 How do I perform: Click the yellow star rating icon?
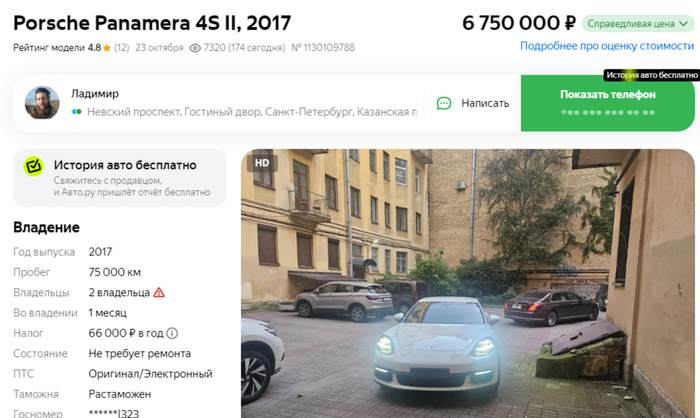point(107,48)
